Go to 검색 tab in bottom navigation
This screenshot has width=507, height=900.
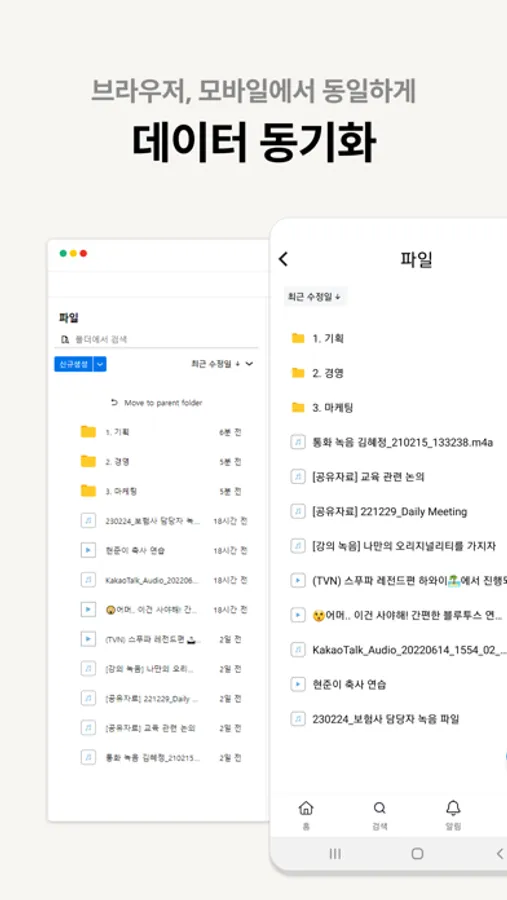point(380,814)
